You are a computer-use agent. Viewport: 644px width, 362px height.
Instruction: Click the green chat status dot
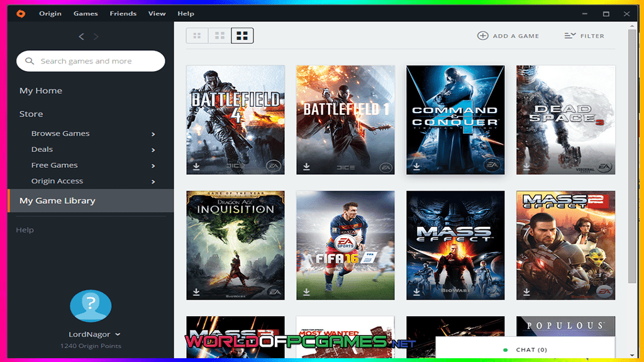click(505, 350)
